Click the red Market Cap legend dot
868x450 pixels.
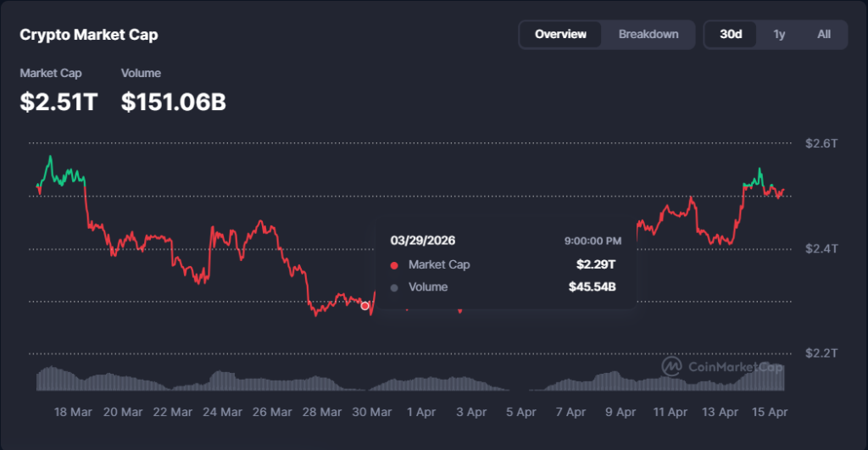point(394,265)
